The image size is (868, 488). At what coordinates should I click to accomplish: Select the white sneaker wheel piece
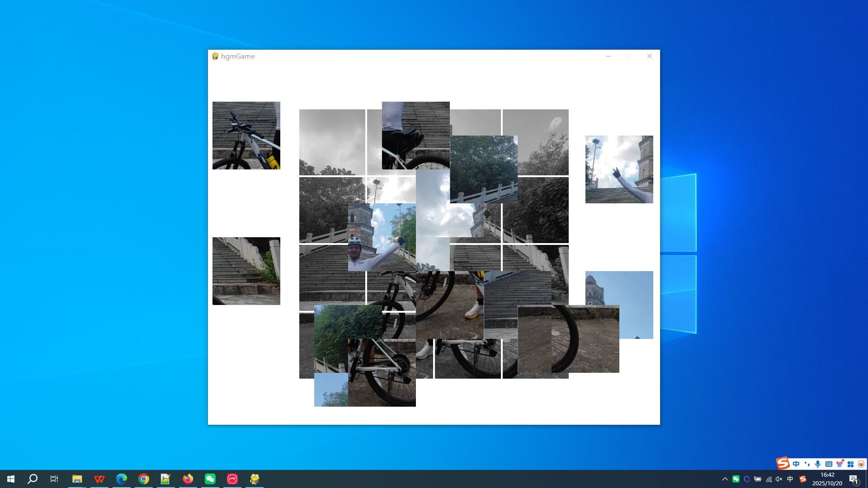[x=449, y=305]
